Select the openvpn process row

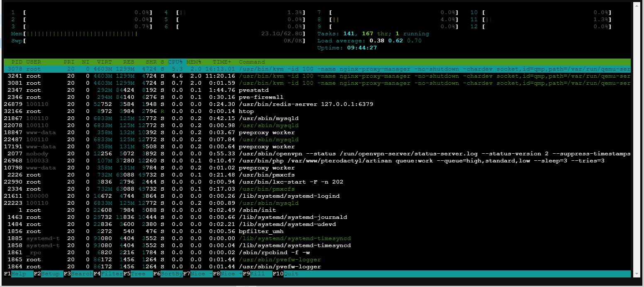click(x=332, y=154)
